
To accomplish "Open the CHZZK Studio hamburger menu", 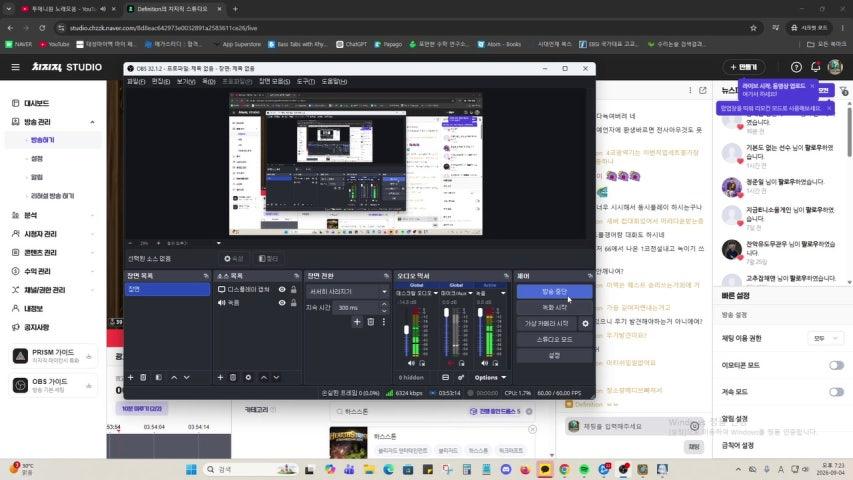I will [15, 67].
